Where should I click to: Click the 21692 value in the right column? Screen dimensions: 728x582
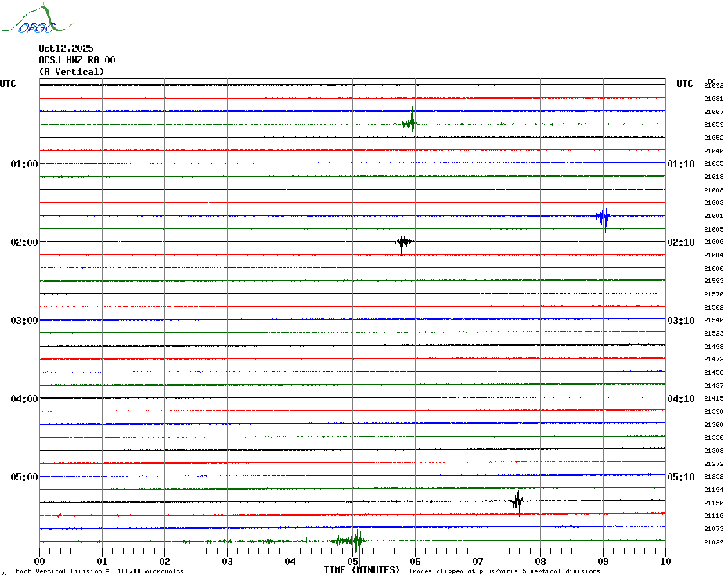tap(713, 85)
